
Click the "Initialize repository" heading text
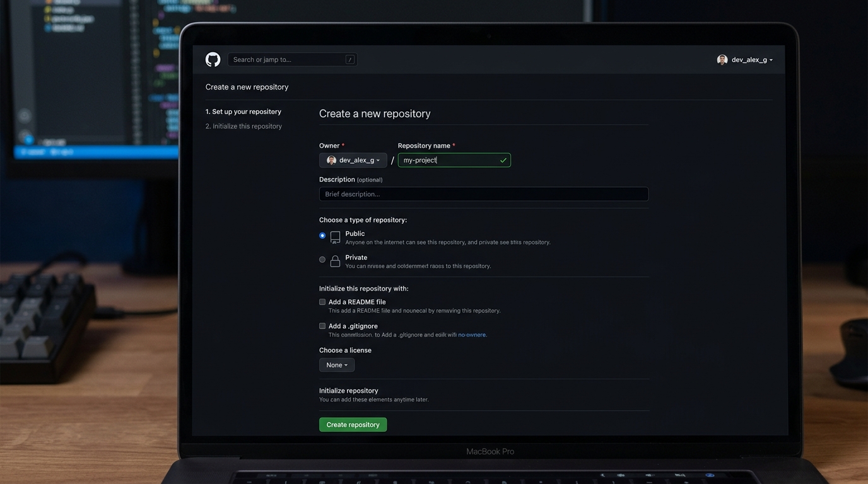pyautogui.click(x=349, y=391)
